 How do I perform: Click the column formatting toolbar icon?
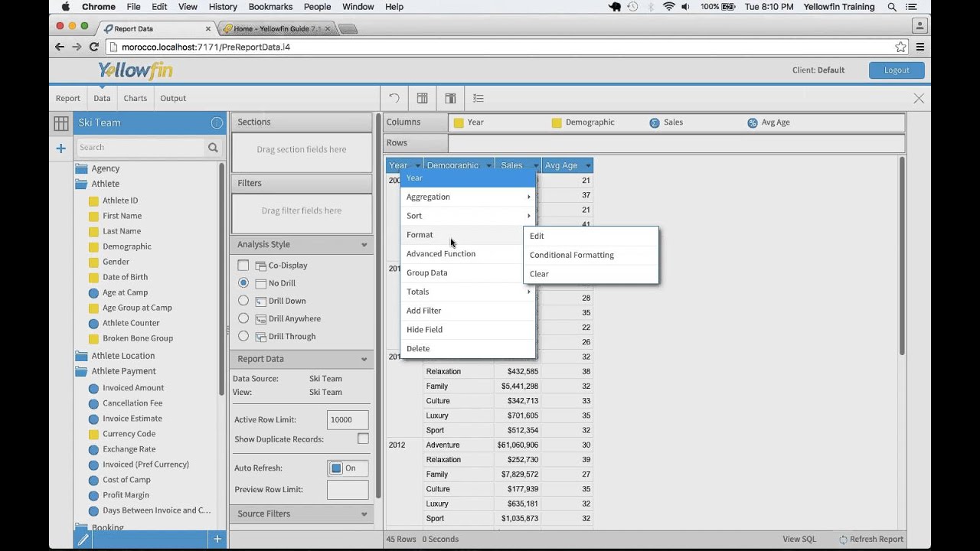pyautogui.click(x=422, y=98)
